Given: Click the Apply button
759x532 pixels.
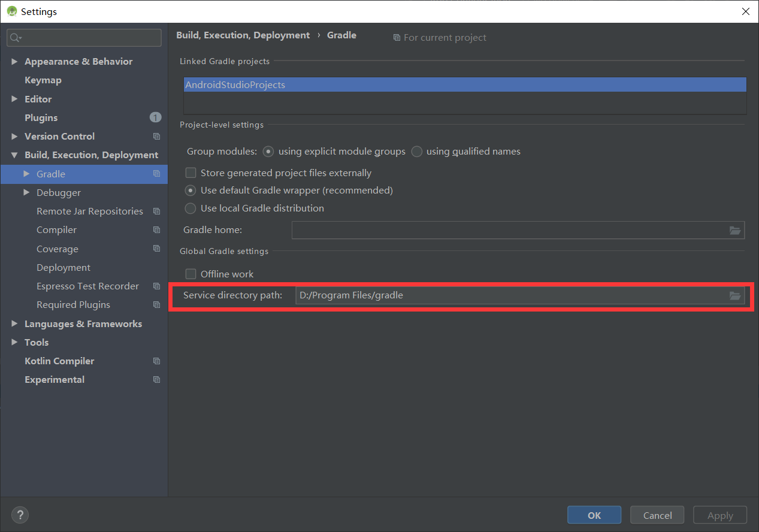Looking at the screenshot, I should pos(720,515).
